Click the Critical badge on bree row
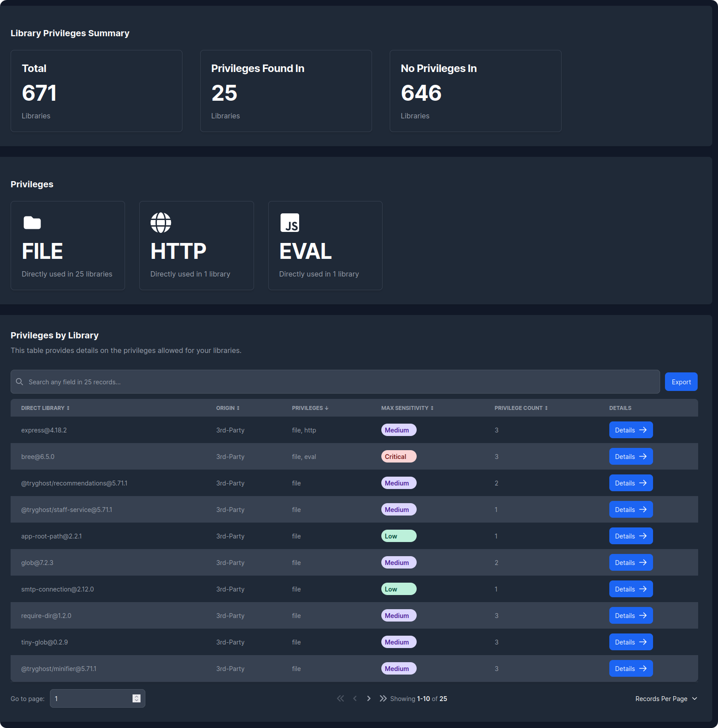Viewport: 718px width, 728px height. [399, 456]
